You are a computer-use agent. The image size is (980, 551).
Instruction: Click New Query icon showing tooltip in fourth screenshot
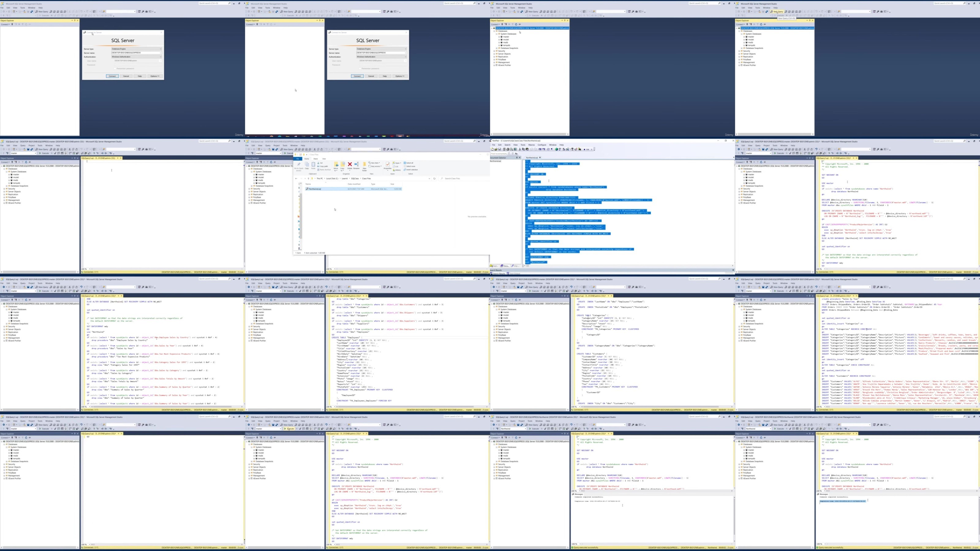coord(777,11)
